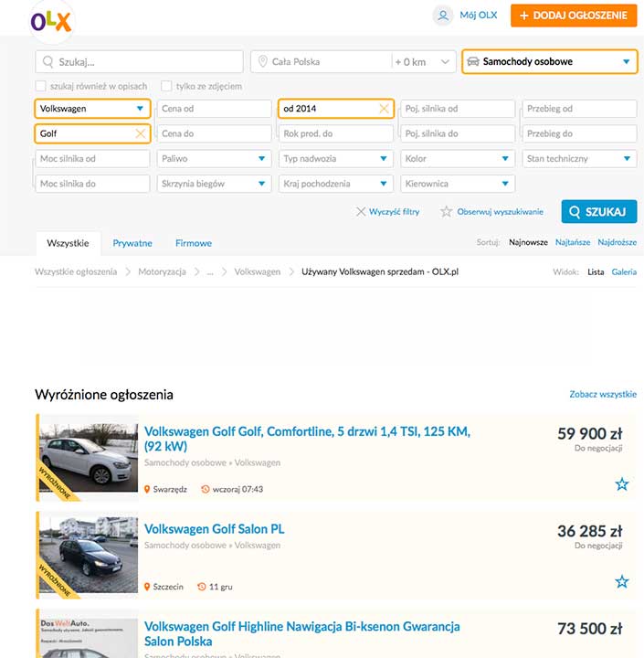Screen dimensions: 644x658
Task: Click the ellipsis breadcrumb item
Action: click(x=210, y=272)
